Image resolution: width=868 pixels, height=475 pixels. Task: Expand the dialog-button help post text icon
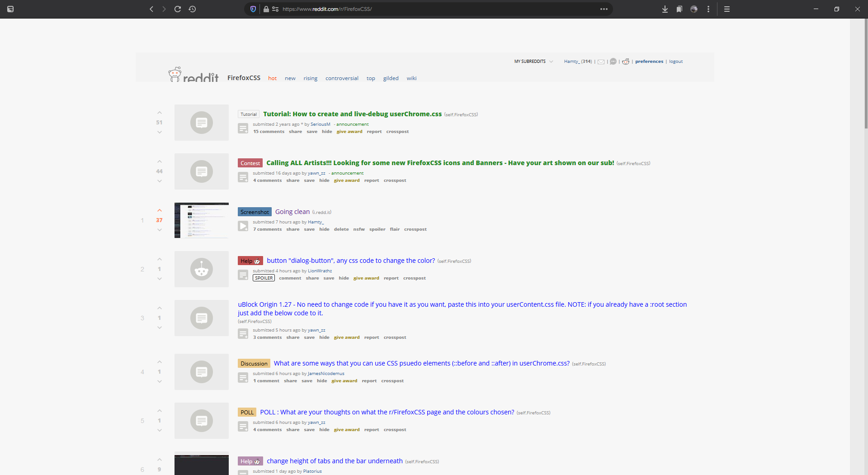(x=243, y=275)
